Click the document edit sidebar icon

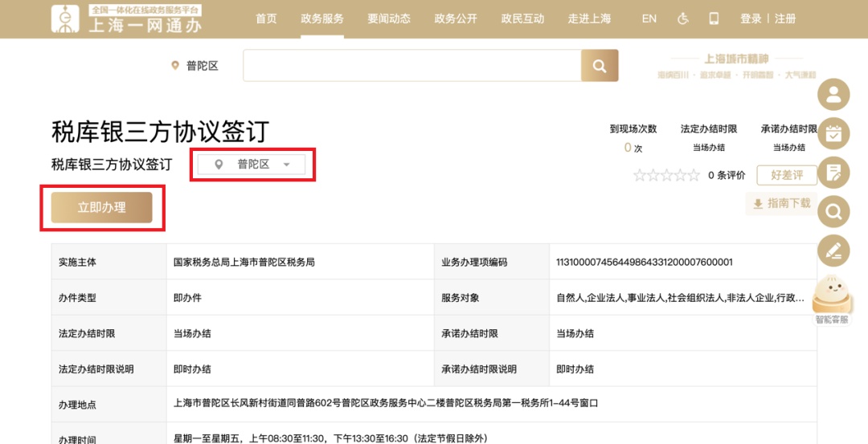click(833, 173)
